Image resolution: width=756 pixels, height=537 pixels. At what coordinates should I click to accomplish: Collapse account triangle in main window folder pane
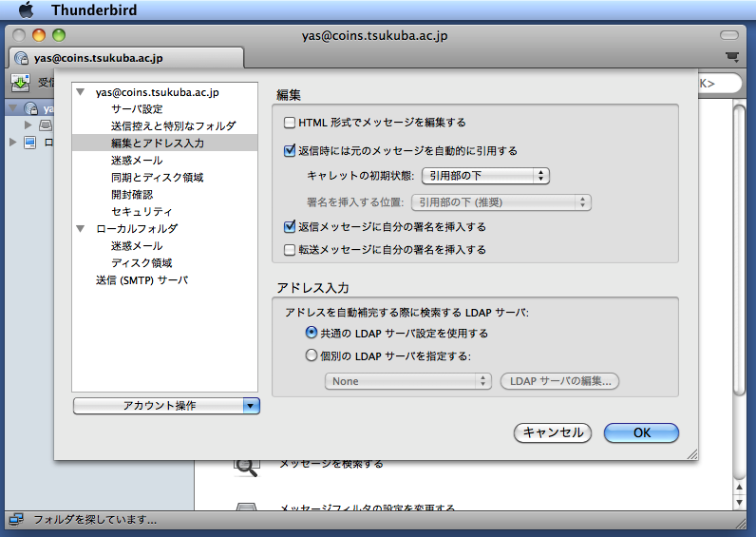[x=13, y=108]
